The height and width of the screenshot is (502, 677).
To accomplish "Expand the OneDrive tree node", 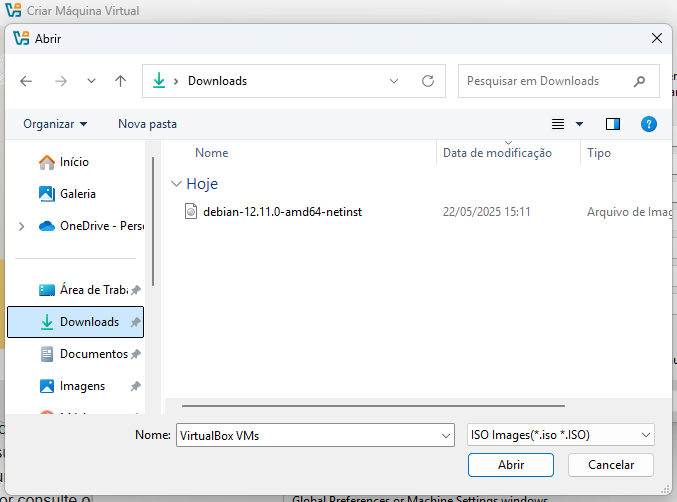I will pos(22,226).
